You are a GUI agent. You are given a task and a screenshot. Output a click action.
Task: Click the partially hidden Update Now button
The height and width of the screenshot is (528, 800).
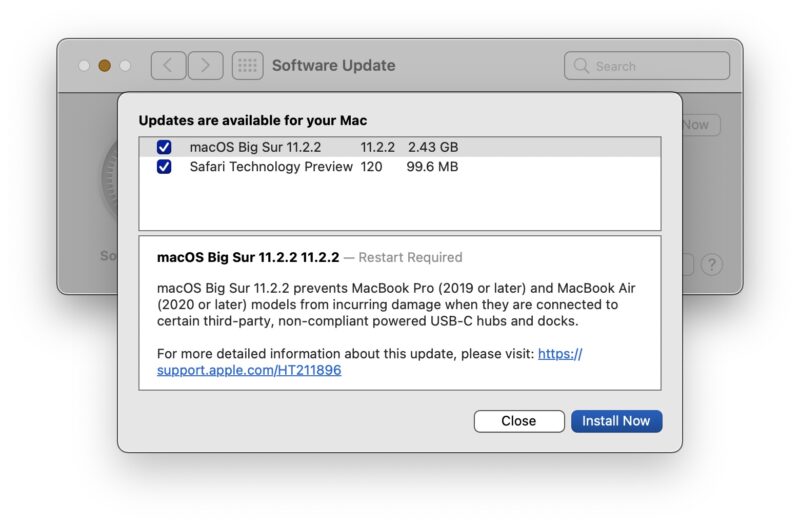click(699, 125)
